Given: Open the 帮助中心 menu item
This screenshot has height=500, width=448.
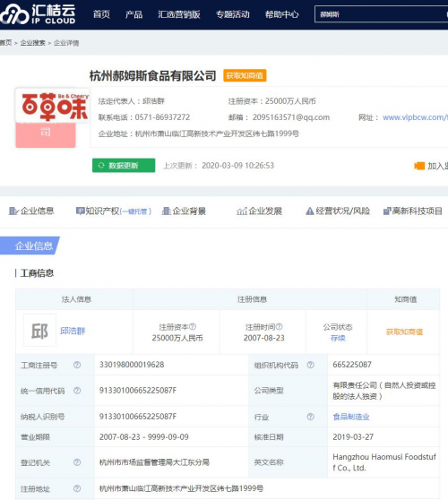Looking at the screenshot, I should coord(282,14).
